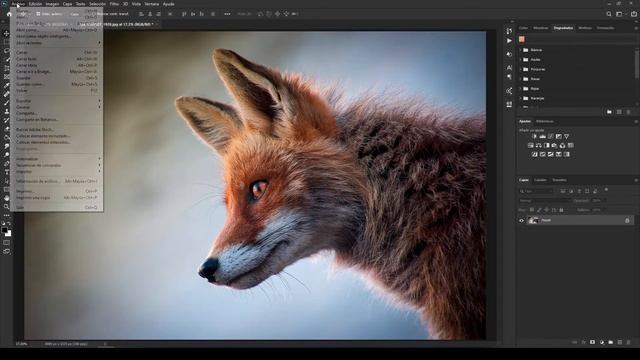Viewport: 640px width, 360px height.
Task: Select the Lasso tool
Action: coord(7,51)
